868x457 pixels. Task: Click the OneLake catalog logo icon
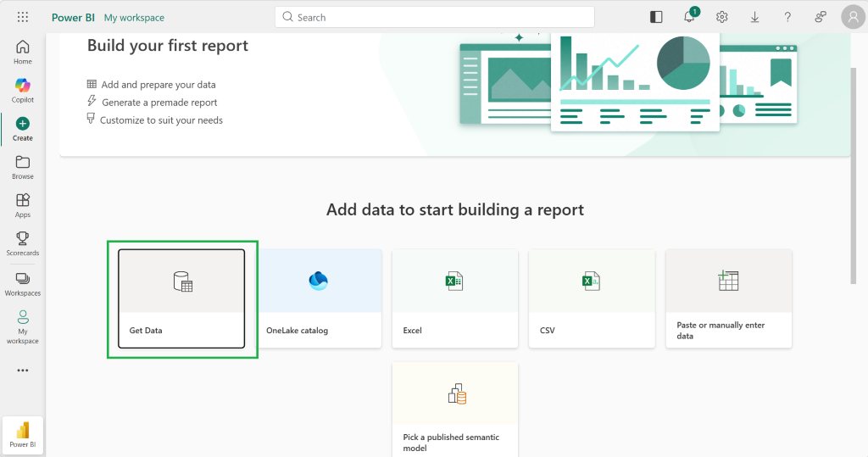point(319,281)
